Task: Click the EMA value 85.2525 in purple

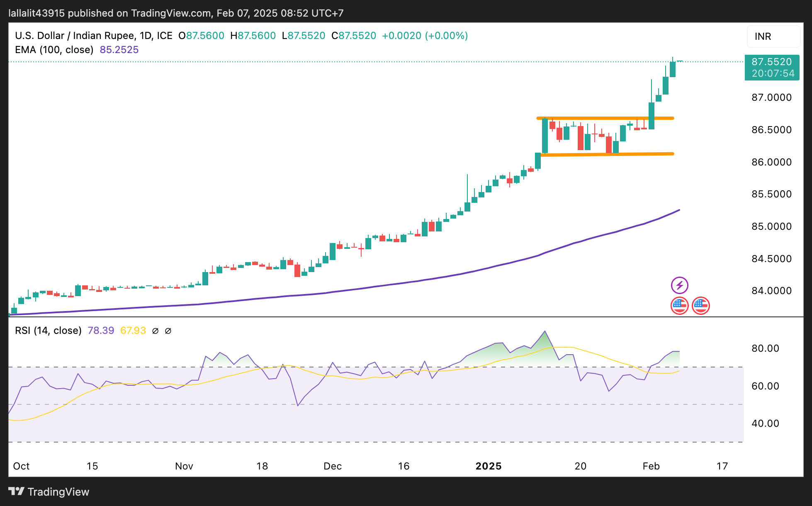Action: (119, 50)
